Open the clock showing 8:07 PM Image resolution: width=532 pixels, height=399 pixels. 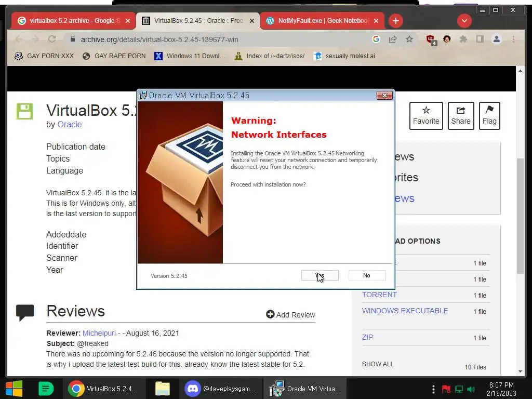click(501, 389)
